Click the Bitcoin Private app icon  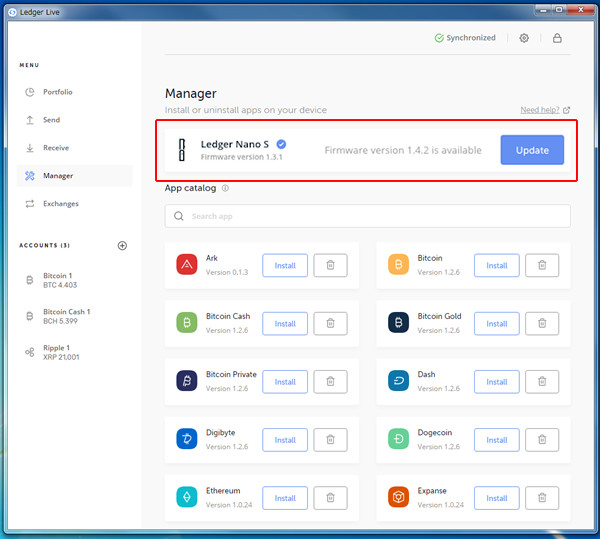(x=187, y=381)
